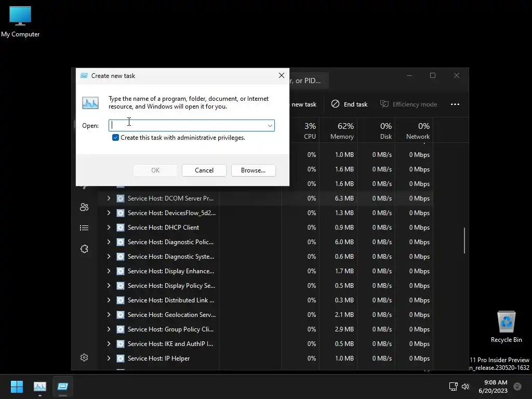Image resolution: width=532 pixels, height=399 pixels.
Task: Open the Open field dropdown arrow
Action: (x=270, y=126)
